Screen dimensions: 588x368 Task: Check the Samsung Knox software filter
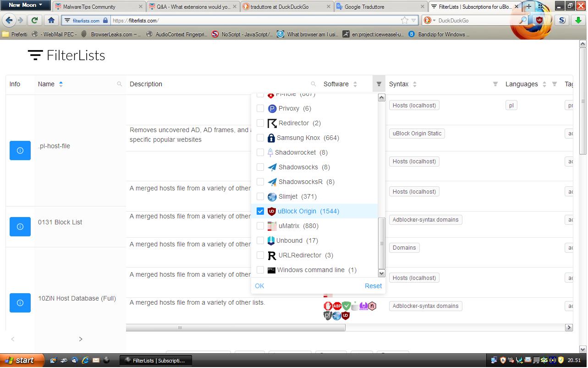260,138
